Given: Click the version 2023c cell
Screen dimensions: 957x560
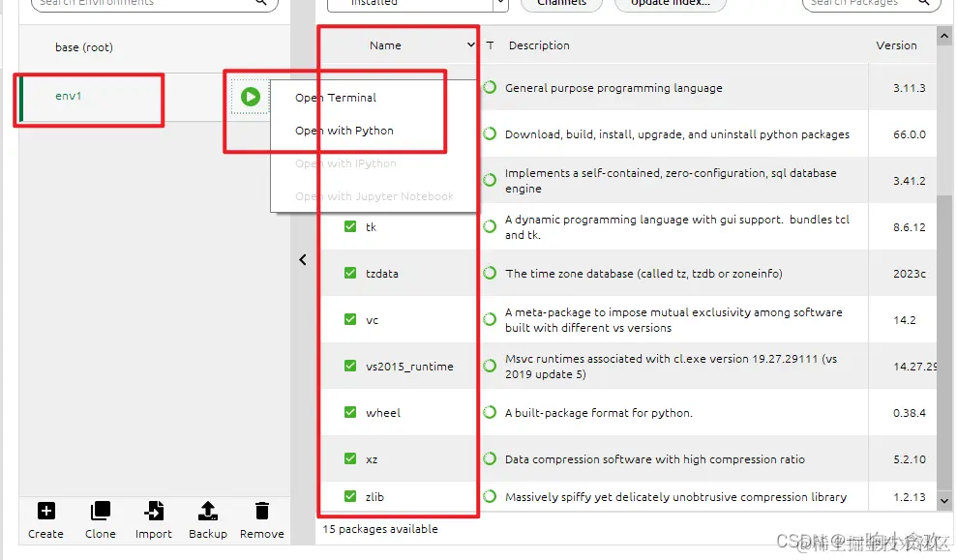Looking at the screenshot, I should [x=910, y=274].
